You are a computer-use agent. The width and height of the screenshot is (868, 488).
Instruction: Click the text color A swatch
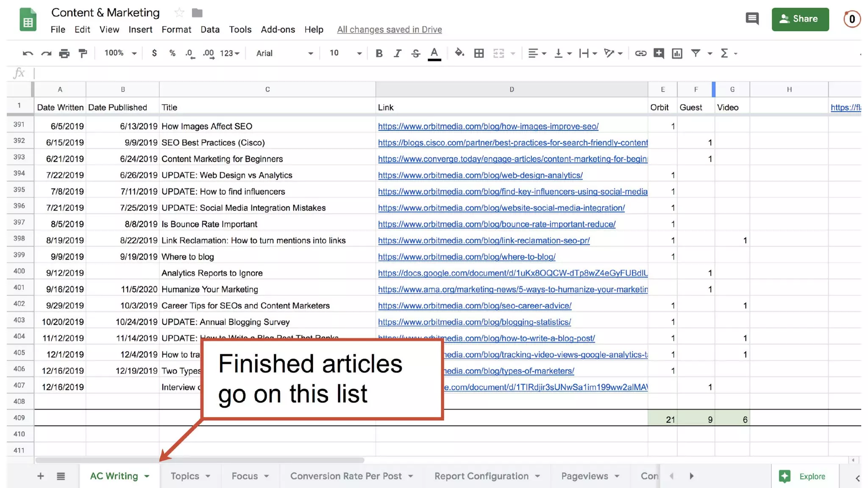click(434, 53)
